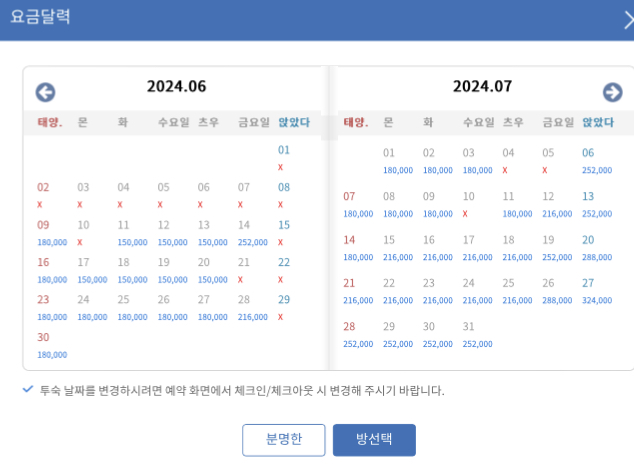Go to previous month with left arrow
This screenshot has height=472, width=634.
tap(45, 92)
